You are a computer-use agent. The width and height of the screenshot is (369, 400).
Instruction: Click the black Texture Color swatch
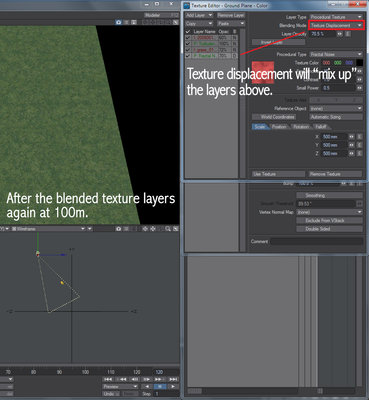pos(359,63)
